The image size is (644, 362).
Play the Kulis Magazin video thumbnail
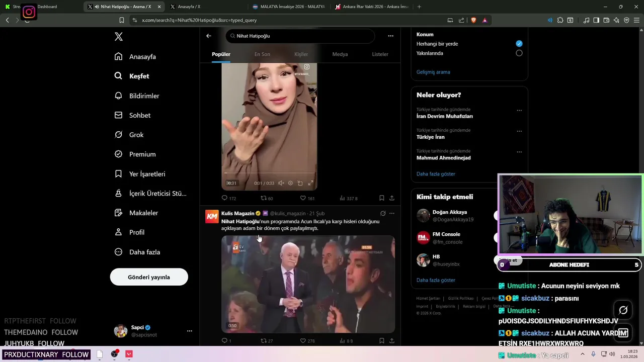[x=308, y=284]
